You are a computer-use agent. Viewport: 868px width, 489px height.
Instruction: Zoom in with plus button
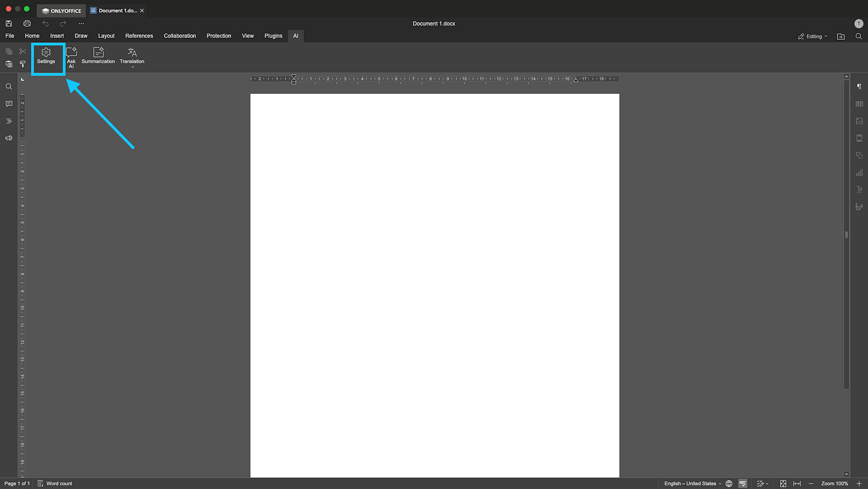[859, 483]
